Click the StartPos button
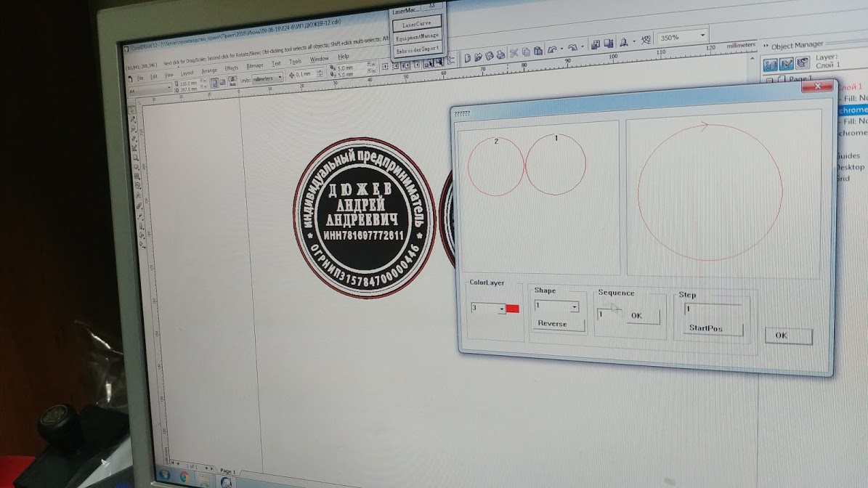 point(712,328)
